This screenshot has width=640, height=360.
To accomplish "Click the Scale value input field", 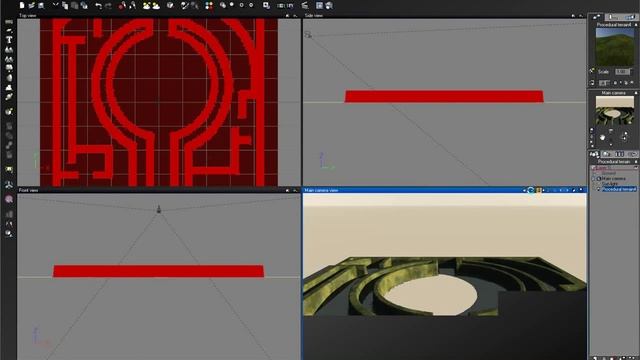I will coord(622,71).
